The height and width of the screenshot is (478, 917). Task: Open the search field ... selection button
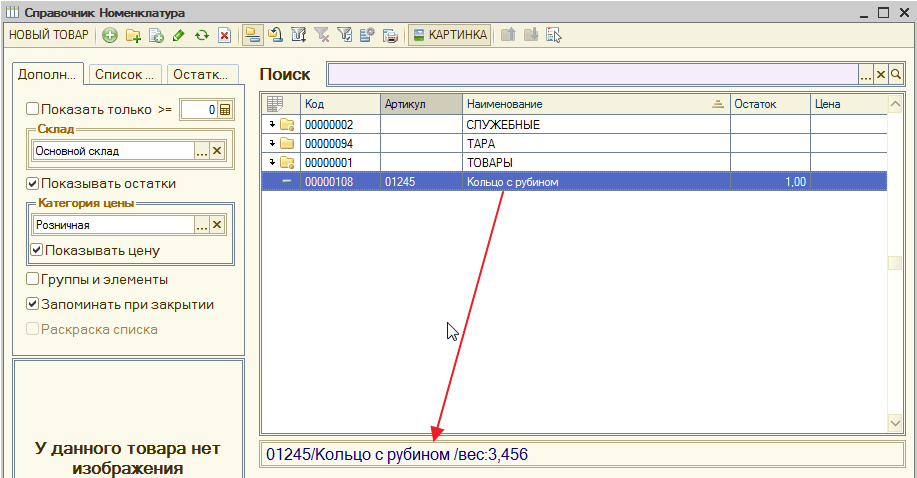click(866, 74)
